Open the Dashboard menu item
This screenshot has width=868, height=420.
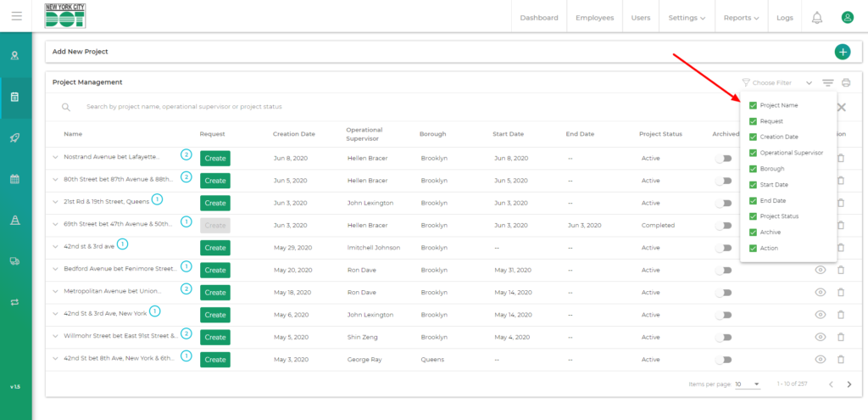(539, 18)
